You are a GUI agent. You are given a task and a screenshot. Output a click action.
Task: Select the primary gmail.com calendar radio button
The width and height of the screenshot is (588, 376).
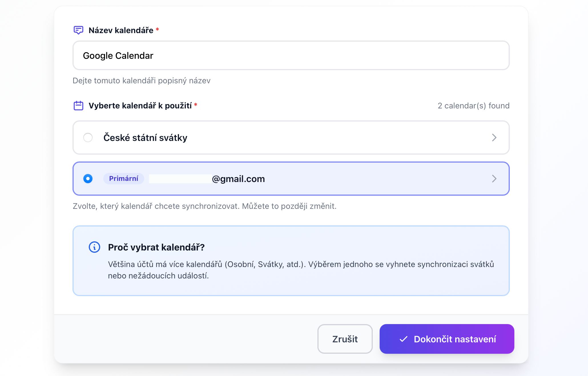click(x=88, y=179)
